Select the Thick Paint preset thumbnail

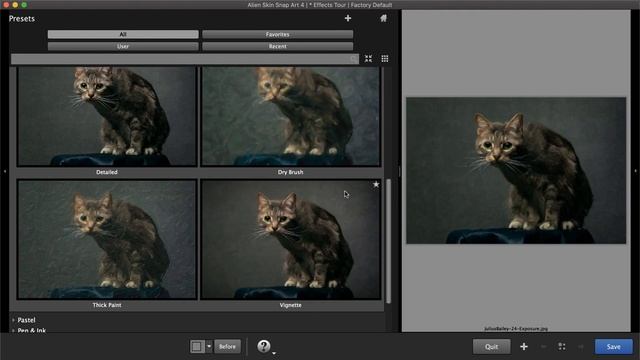[107, 239]
